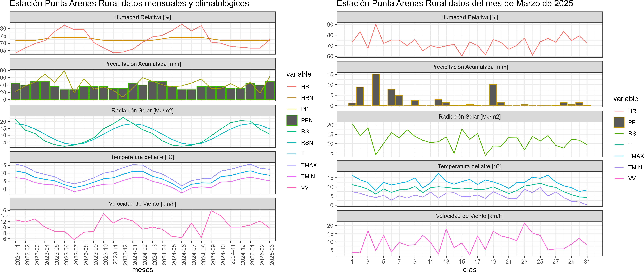
Task: Click 'Velocidad de Viento [km/h]' header in daily chart
Action: pos(469,216)
